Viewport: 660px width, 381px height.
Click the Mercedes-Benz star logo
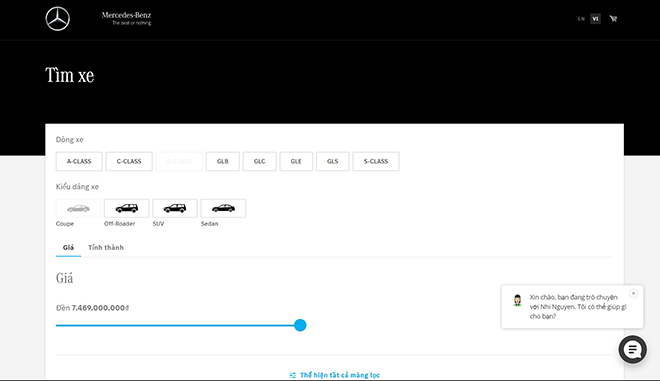click(58, 19)
